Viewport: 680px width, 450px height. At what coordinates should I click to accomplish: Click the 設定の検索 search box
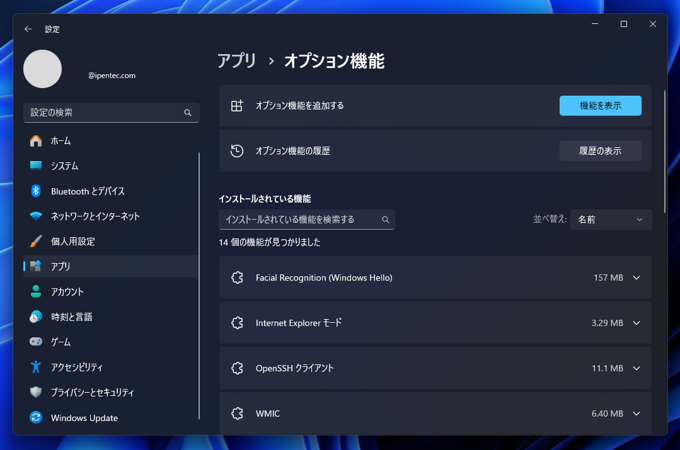[x=111, y=113]
